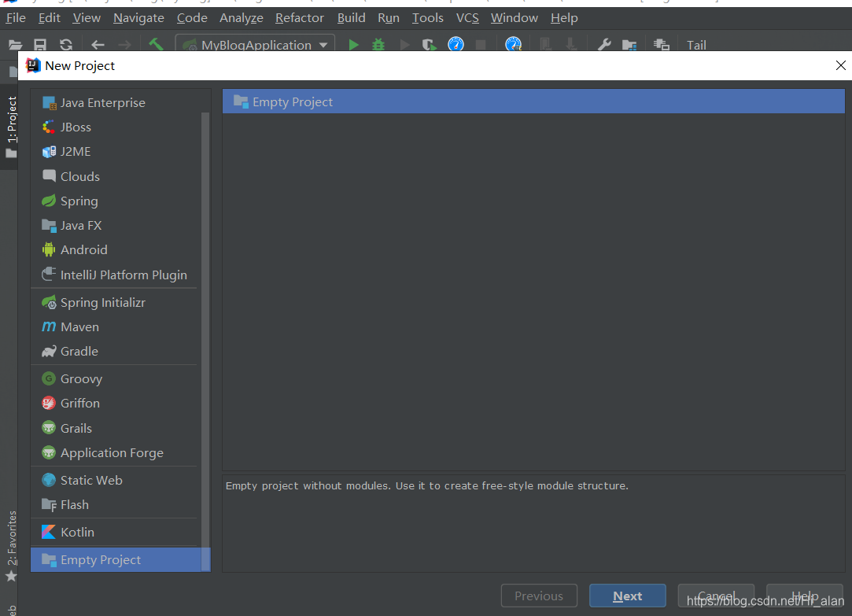The width and height of the screenshot is (852, 616).
Task: Click the Back navigation arrow
Action: coord(98,45)
